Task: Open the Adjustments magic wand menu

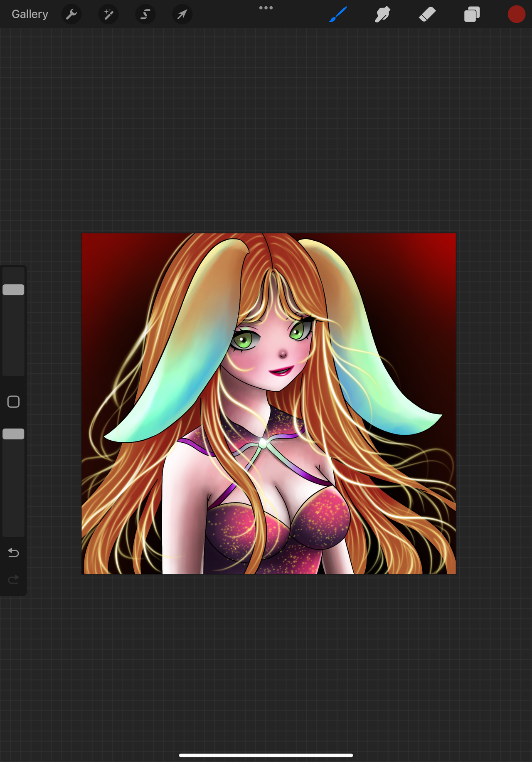Action: 108,14
